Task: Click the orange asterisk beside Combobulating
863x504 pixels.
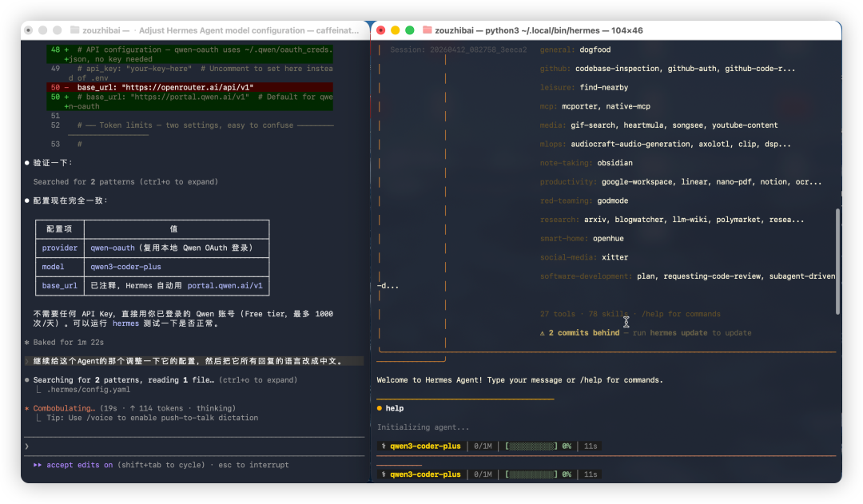Action: coord(26,408)
